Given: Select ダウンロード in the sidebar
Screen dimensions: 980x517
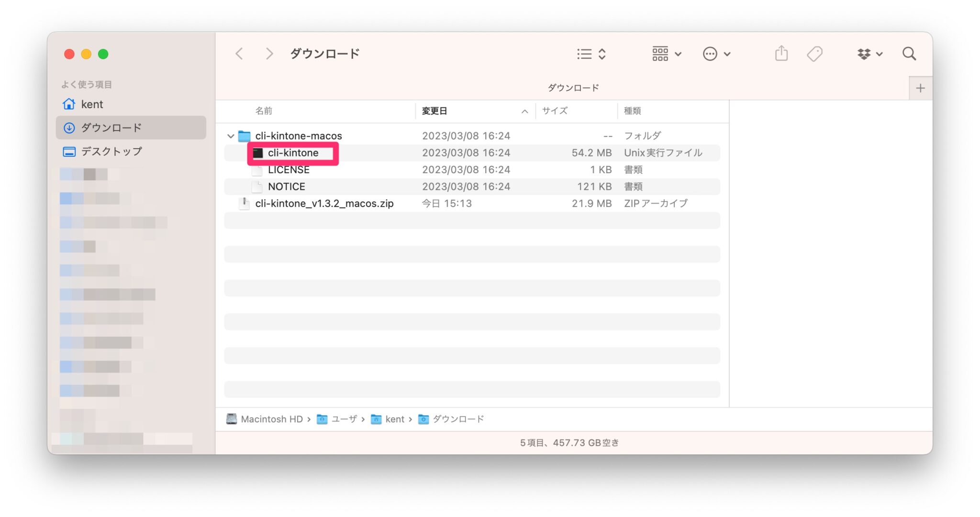Looking at the screenshot, I should coord(113,128).
